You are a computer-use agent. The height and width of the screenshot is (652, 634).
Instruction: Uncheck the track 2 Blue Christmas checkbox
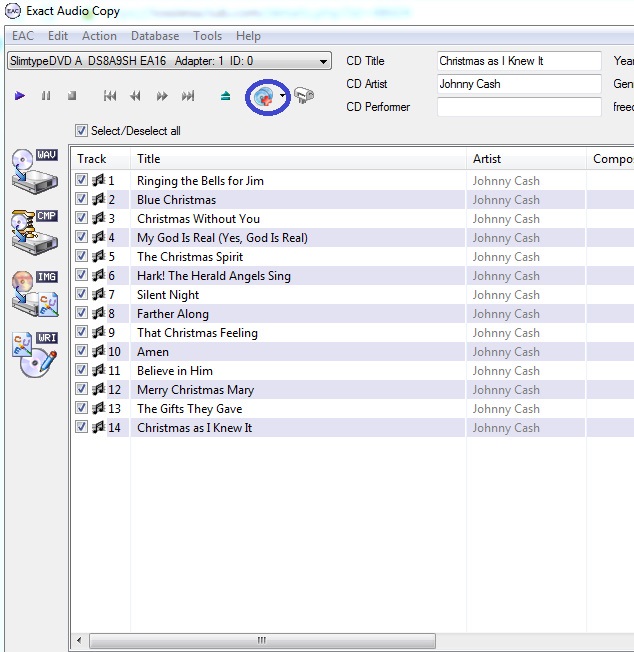tap(81, 199)
